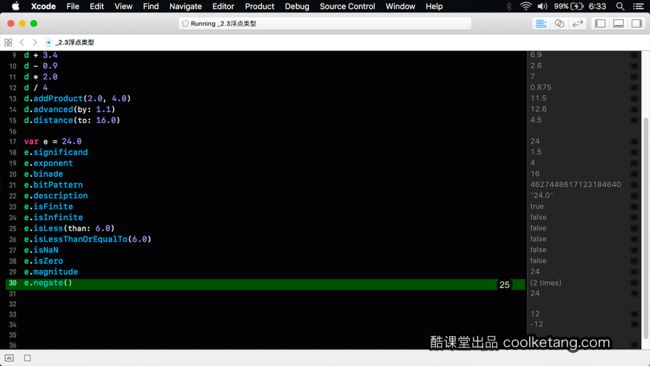Click code line e.magnitude

[x=51, y=272]
